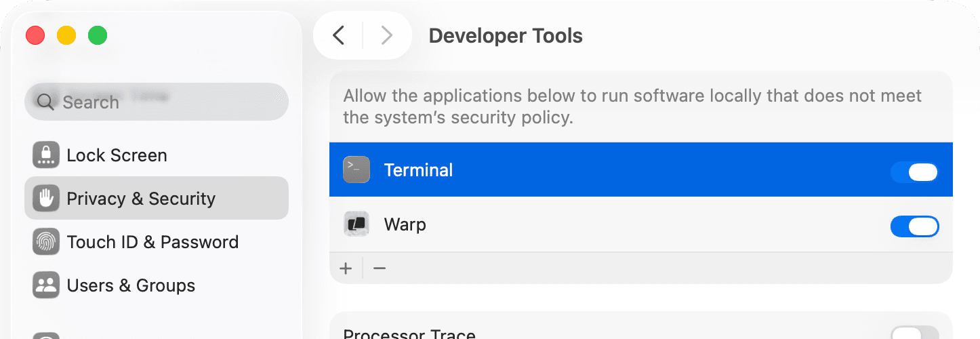Remove selected app with the minus button
Image resolution: width=980 pixels, height=339 pixels.
(x=380, y=268)
